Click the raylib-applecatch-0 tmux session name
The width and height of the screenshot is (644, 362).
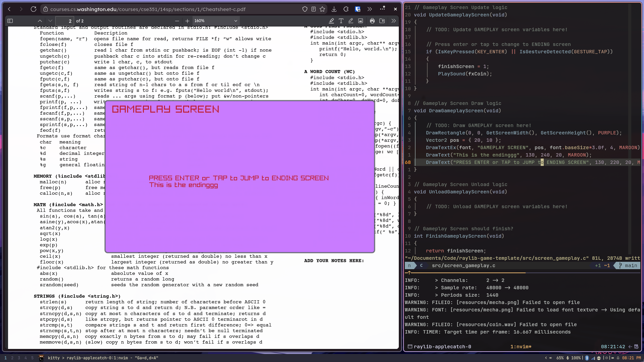tap(442, 347)
